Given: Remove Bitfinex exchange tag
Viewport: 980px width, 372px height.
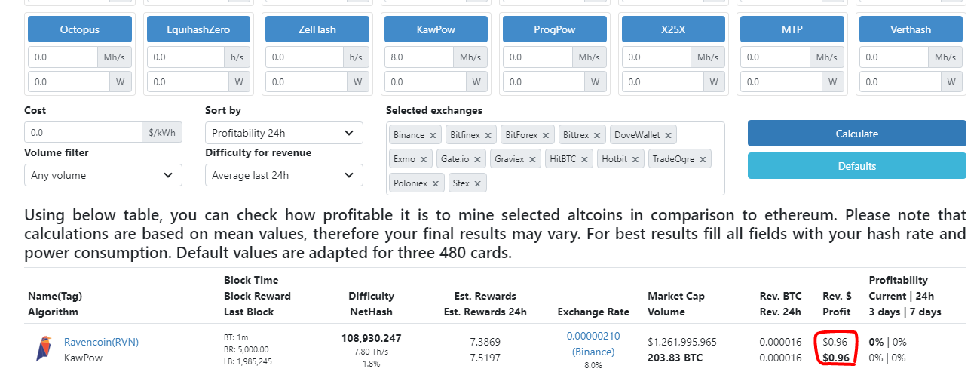Looking at the screenshot, I should [x=488, y=136].
